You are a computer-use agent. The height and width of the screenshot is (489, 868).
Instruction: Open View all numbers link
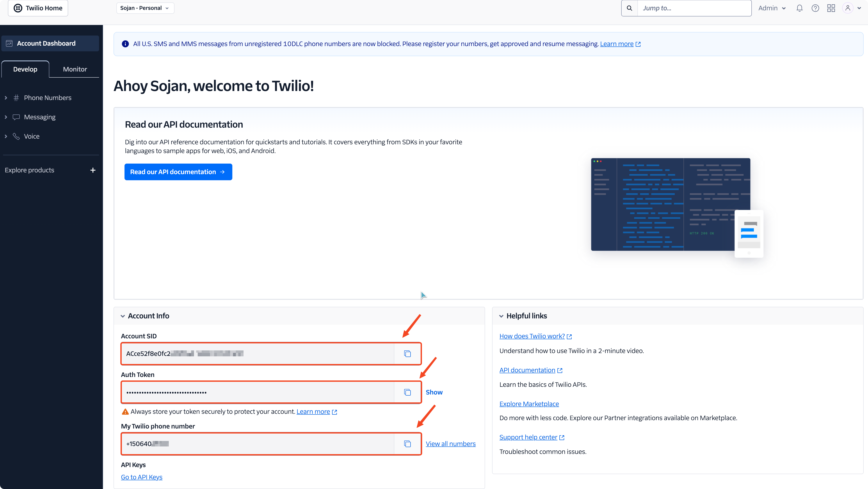[450, 444]
